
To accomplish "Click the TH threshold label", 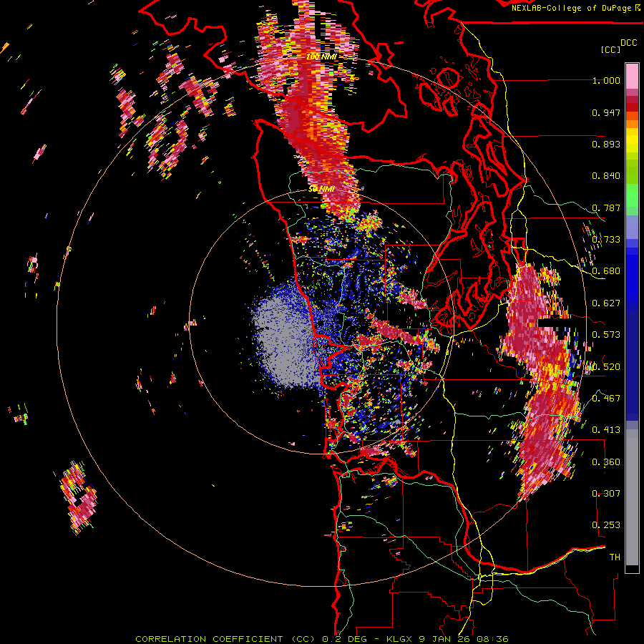I will pyautogui.click(x=615, y=557).
